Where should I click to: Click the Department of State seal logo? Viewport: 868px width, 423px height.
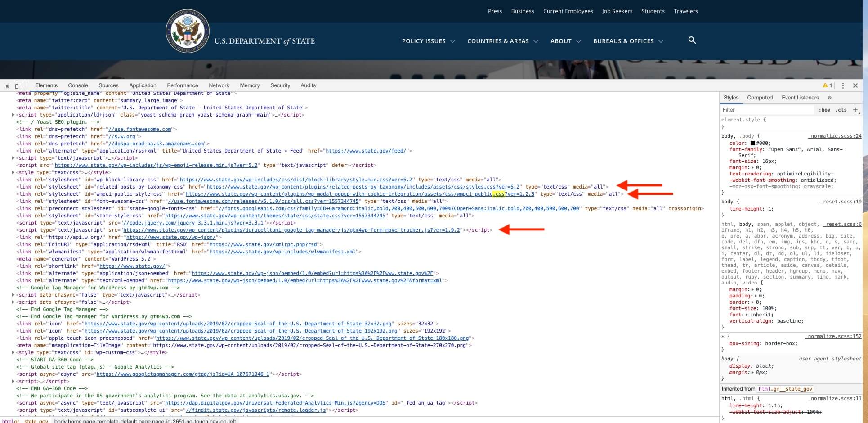tap(188, 31)
